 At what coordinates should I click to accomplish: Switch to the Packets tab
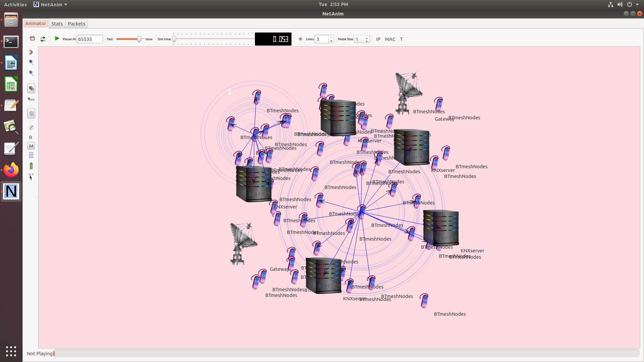click(76, 24)
